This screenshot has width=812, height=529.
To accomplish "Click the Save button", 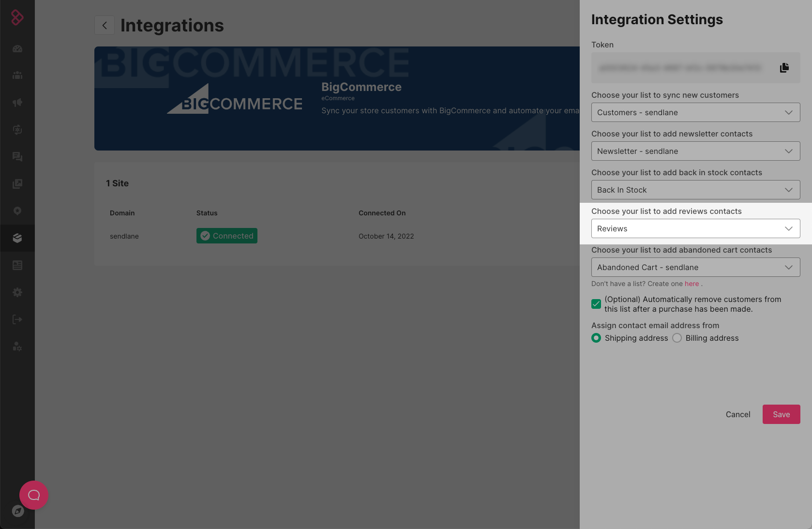I will pyautogui.click(x=782, y=414).
